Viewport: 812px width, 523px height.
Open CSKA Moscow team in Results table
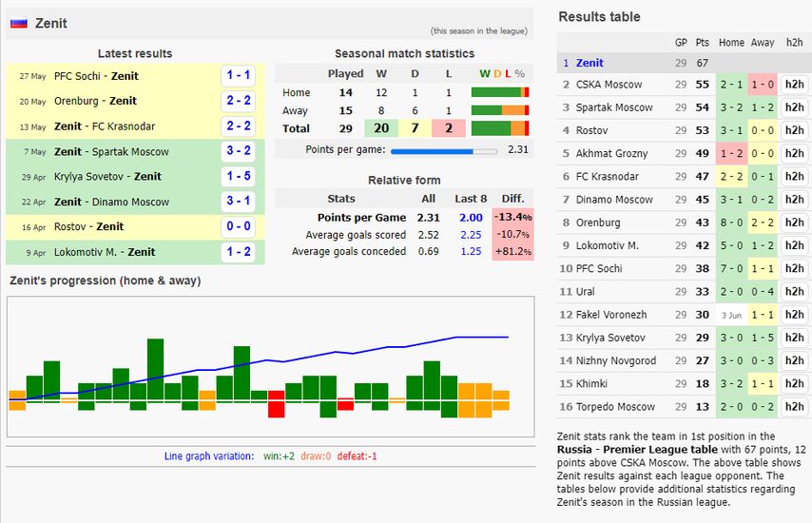(609, 85)
